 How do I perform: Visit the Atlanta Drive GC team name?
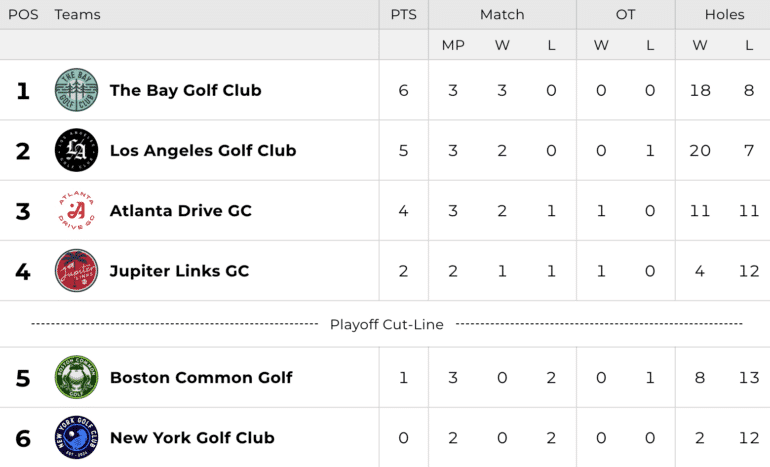point(181,211)
